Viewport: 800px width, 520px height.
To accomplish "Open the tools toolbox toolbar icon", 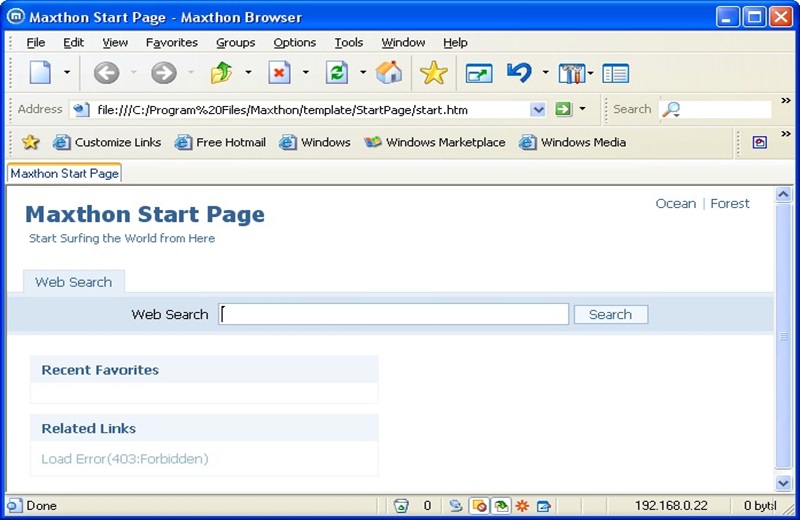I will 572,74.
